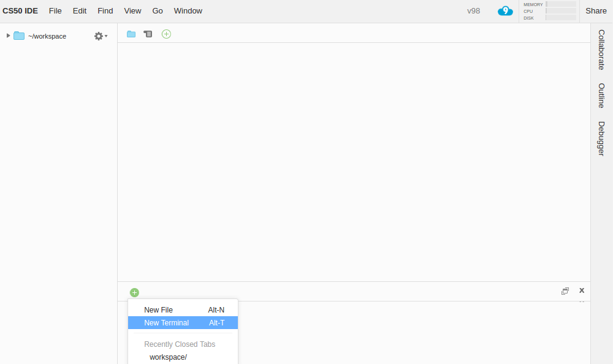Expand the ~/workspace tree arrow

(8, 36)
